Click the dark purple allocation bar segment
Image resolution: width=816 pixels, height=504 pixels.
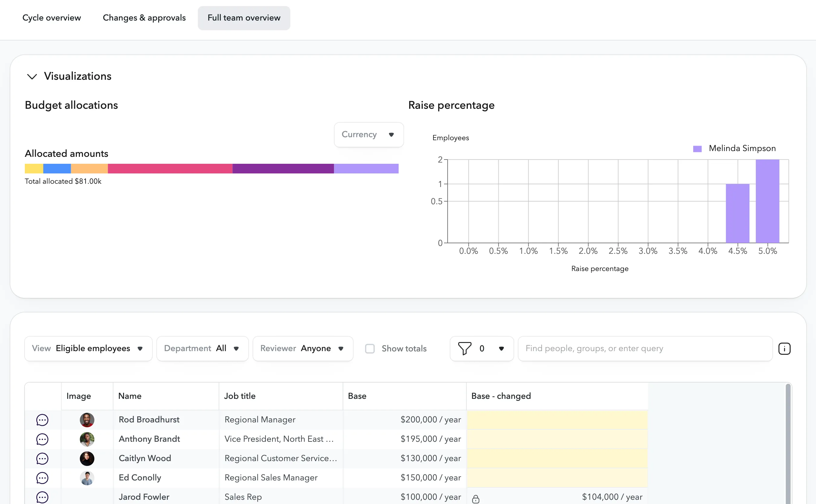tap(283, 169)
